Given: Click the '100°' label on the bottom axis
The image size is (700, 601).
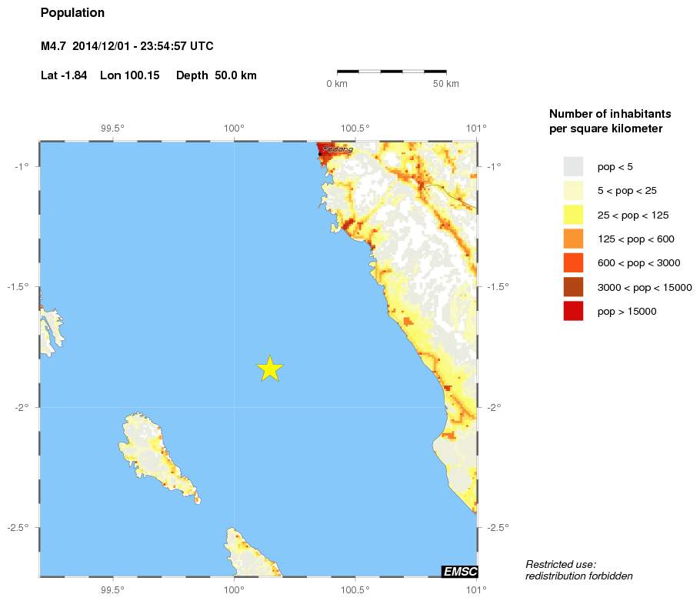Looking at the screenshot, I should pyautogui.click(x=234, y=589).
